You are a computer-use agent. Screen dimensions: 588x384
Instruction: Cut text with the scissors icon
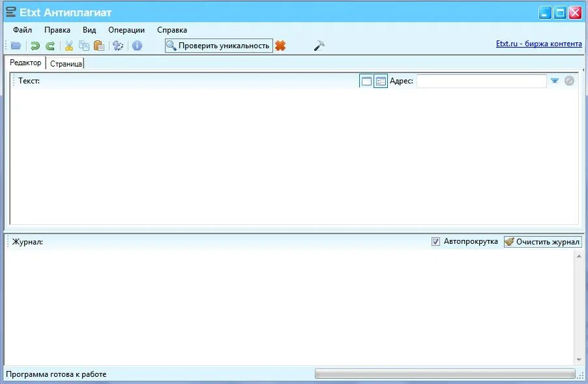click(69, 46)
